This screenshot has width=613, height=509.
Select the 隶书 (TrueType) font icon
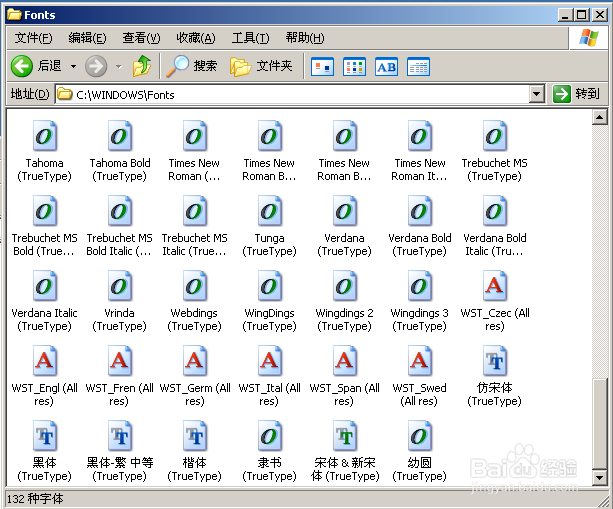pos(270,436)
